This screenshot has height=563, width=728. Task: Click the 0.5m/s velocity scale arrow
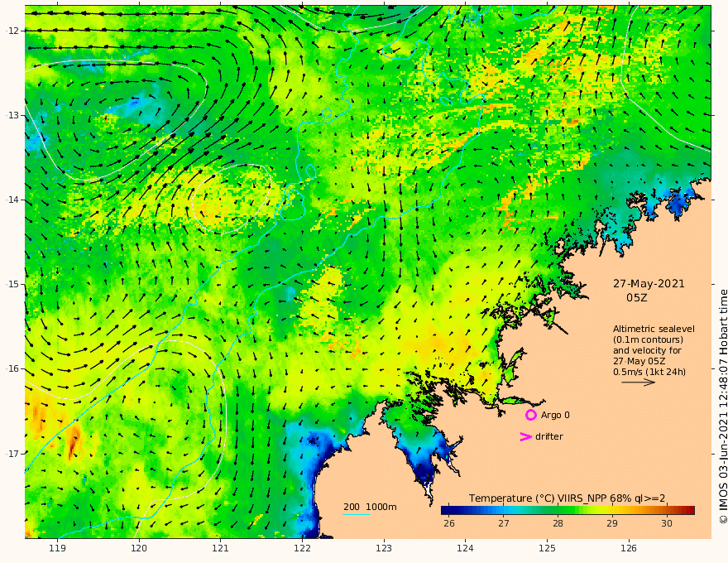tap(639, 383)
